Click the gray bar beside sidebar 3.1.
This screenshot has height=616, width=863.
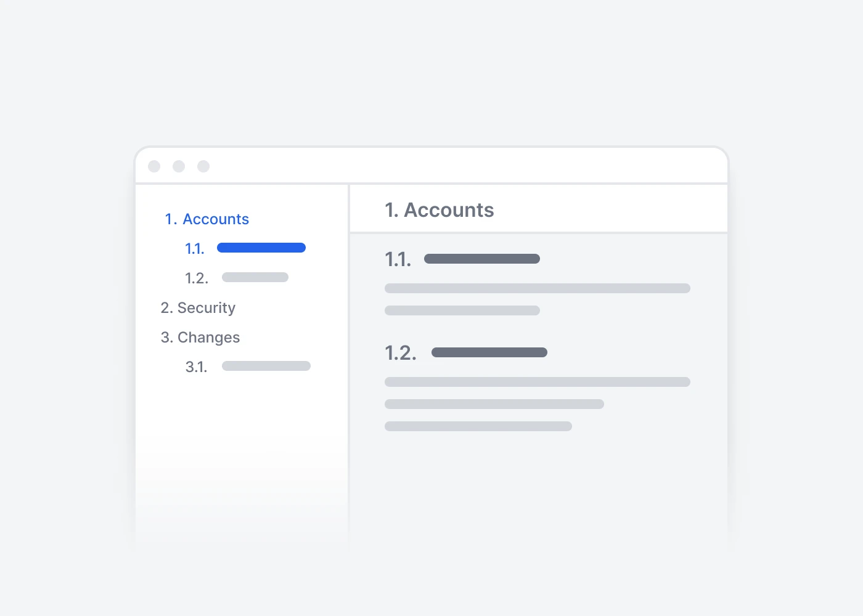(266, 366)
